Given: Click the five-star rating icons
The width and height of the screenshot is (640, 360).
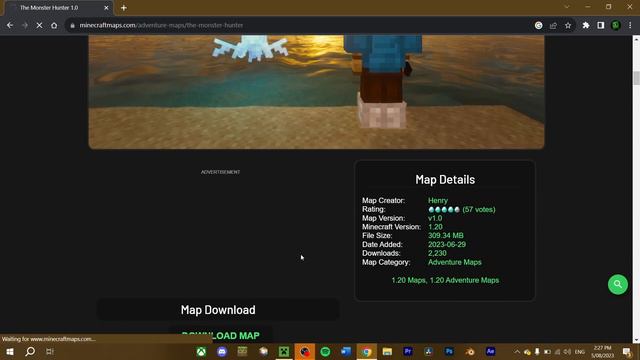Looking at the screenshot, I should tap(444, 209).
